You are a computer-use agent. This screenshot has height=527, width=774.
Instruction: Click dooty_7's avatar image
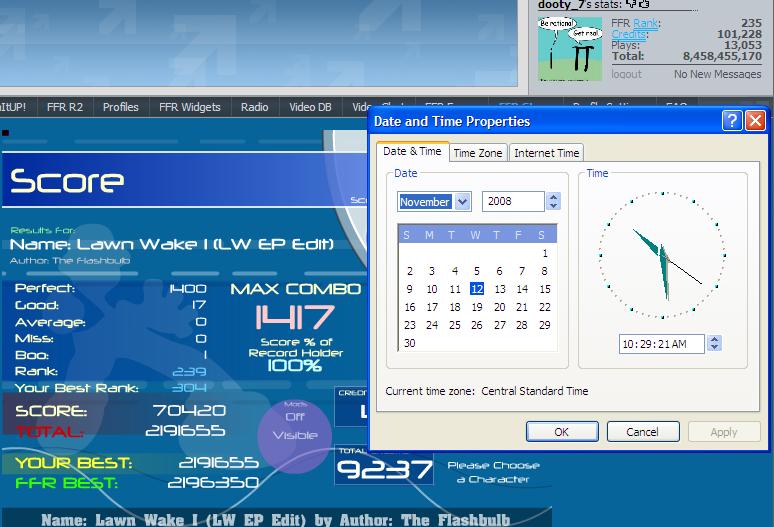[x=570, y=49]
